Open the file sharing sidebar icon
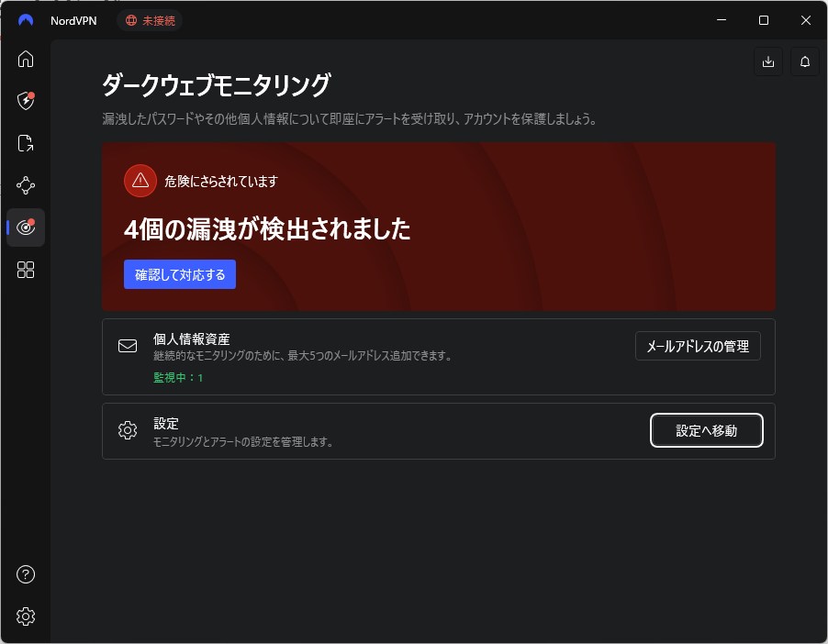 (26, 143)
